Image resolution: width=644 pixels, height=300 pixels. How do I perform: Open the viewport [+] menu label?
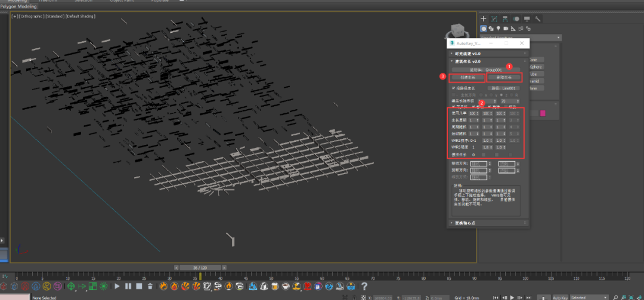[15, 17]
